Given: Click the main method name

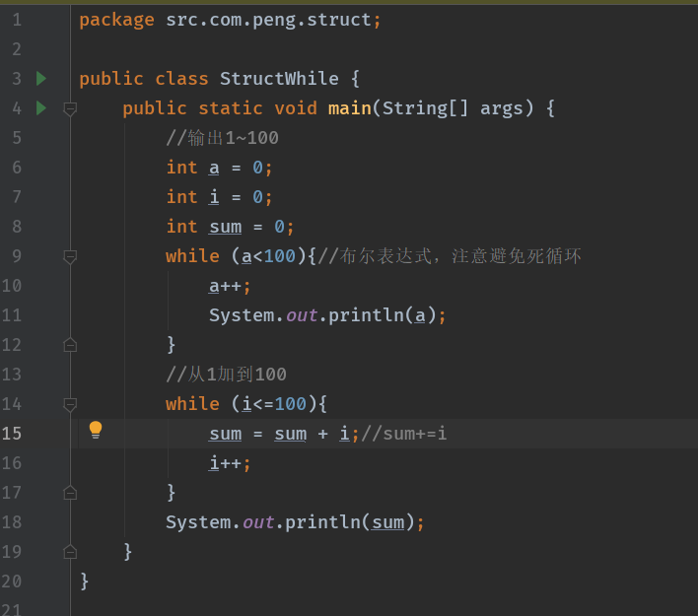Looking at the screenshot, I should tap(349, 107).
